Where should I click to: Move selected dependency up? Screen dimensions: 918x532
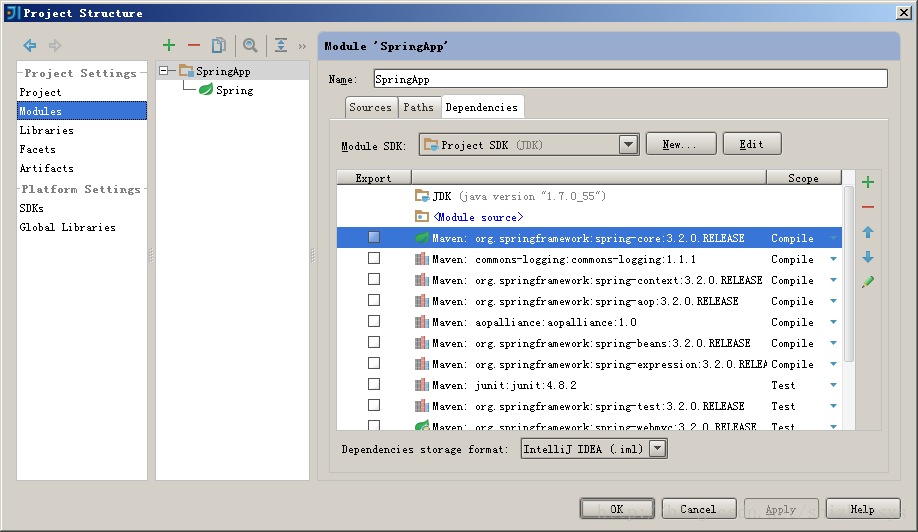click(868, 232)
